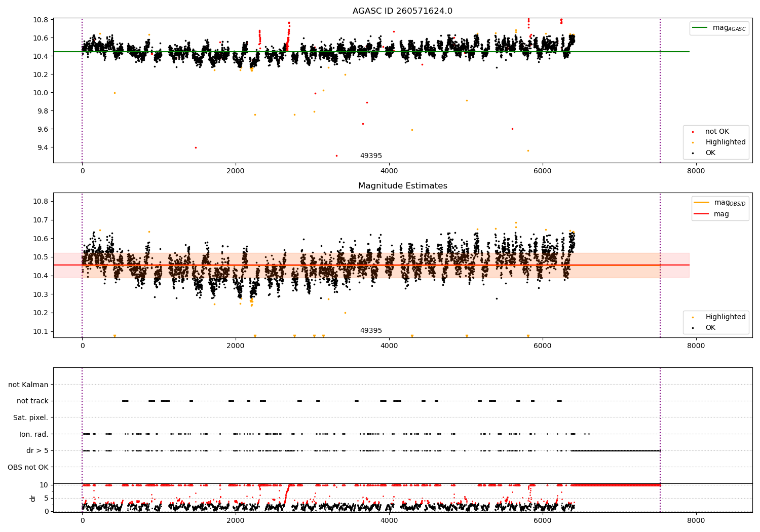Click the 10.2 y-axis tick in the top plot
Viewport: 760px width, 532px height.
coord(40,74)
